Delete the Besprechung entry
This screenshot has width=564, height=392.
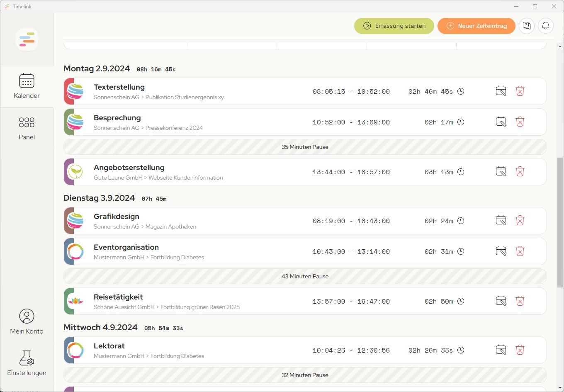520,122
